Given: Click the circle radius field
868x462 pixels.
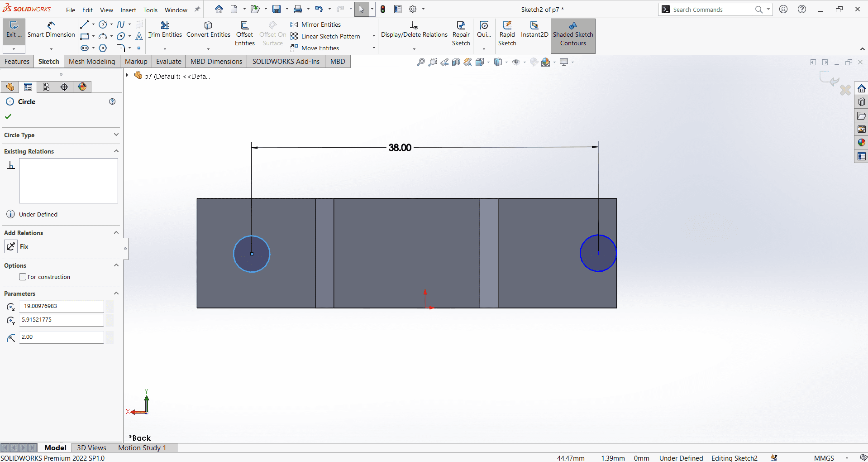Looking at the screenshot, I should pyautogui.click(x=61, y=337).
